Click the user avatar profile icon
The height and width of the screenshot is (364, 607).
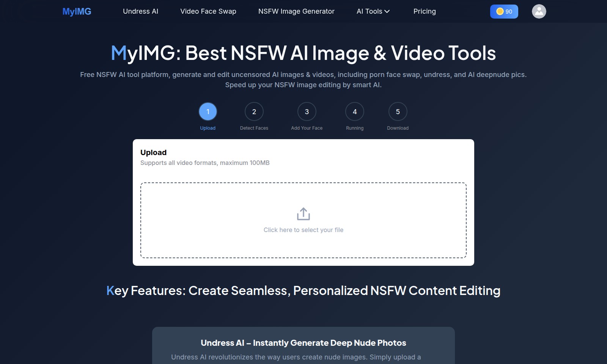(539, 11)
